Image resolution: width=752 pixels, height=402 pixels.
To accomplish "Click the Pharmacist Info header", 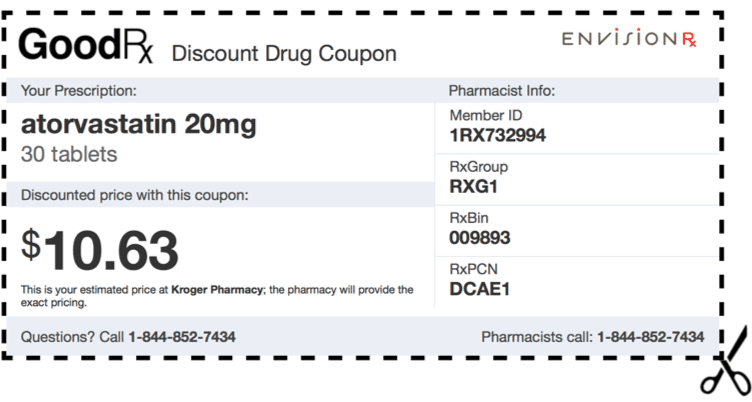I will click(x=502, y=91).
